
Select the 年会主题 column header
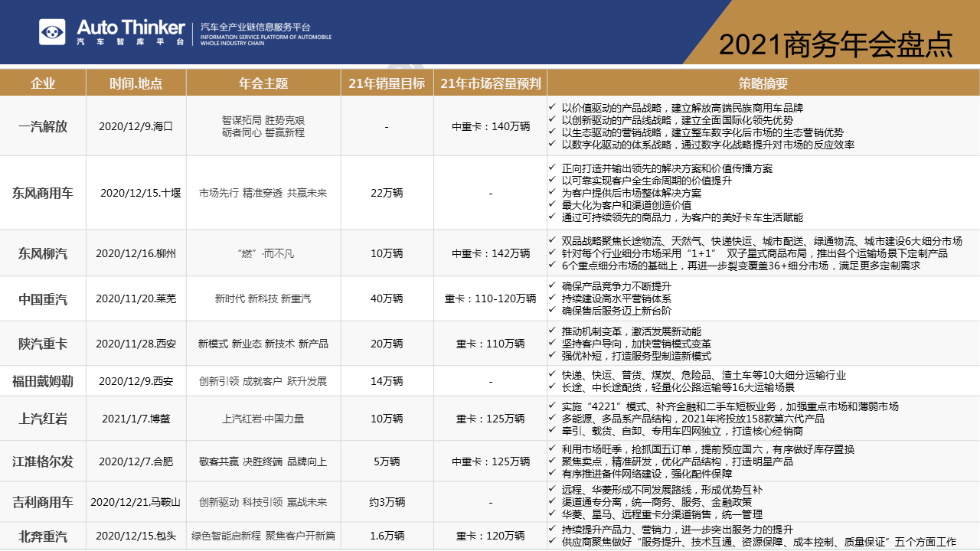(x=263, y=83)
